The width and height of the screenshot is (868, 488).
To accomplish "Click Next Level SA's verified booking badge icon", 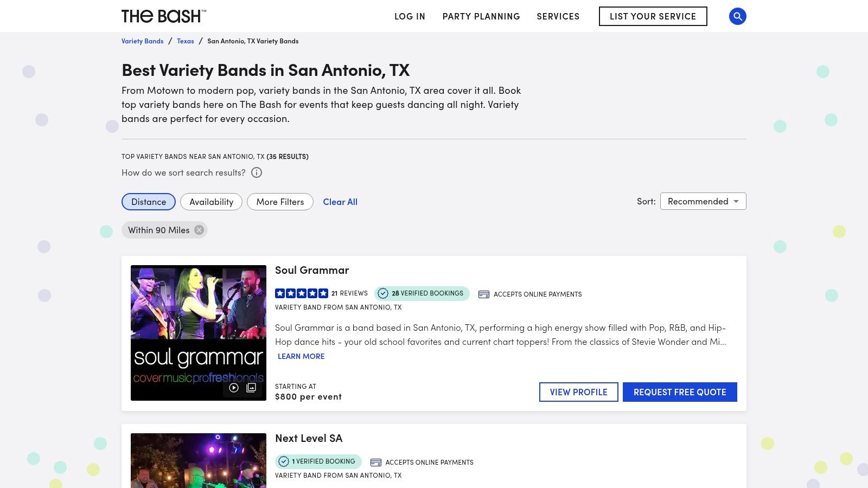I will [283, 461].
